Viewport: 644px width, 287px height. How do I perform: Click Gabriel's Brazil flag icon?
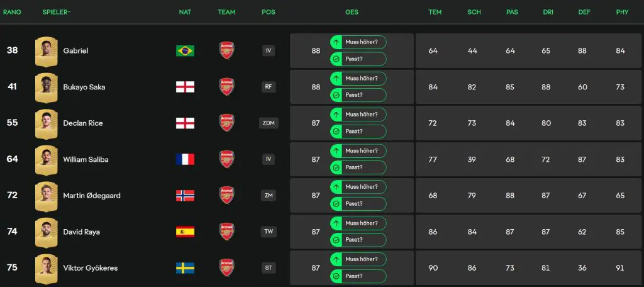pos(185,51)
